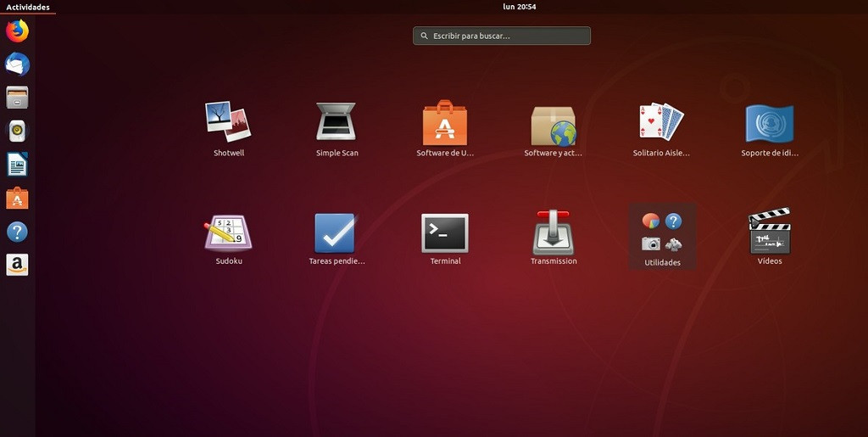
Task: Click the Sudoku label text
Action: tap(229, 261)
